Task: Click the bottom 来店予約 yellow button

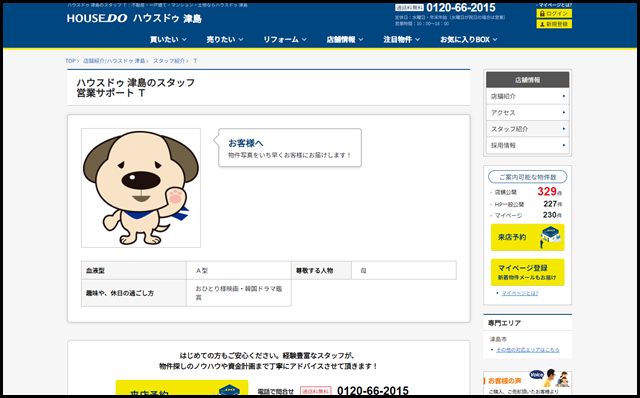Action: pyautogui.click(x=182, y=388)
